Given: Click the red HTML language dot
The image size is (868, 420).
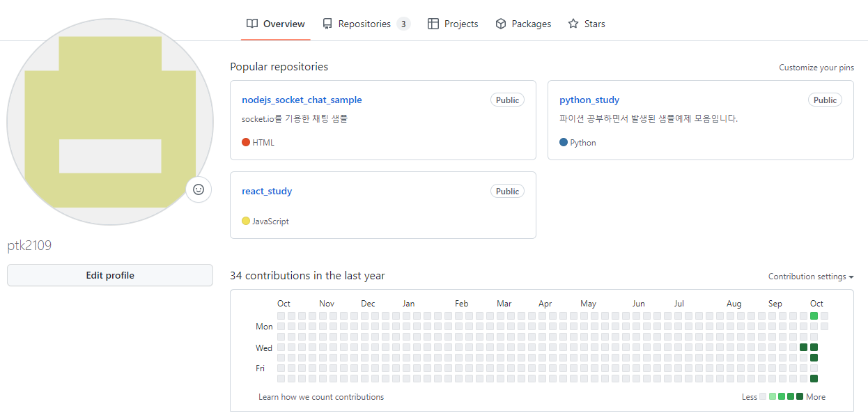Looking at the screenshot, I should click(246, 142).
